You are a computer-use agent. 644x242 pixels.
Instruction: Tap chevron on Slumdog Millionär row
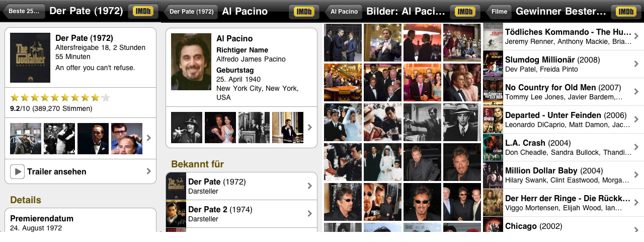click(x=636, y=64)
